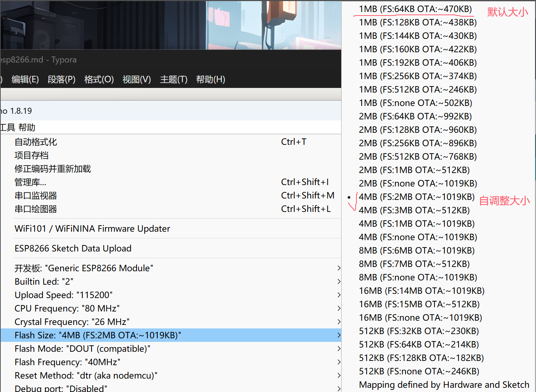Open the 编辑(E) menu in Typora
Viewport: 536px width, 392px height.
[x=25, y=79]
